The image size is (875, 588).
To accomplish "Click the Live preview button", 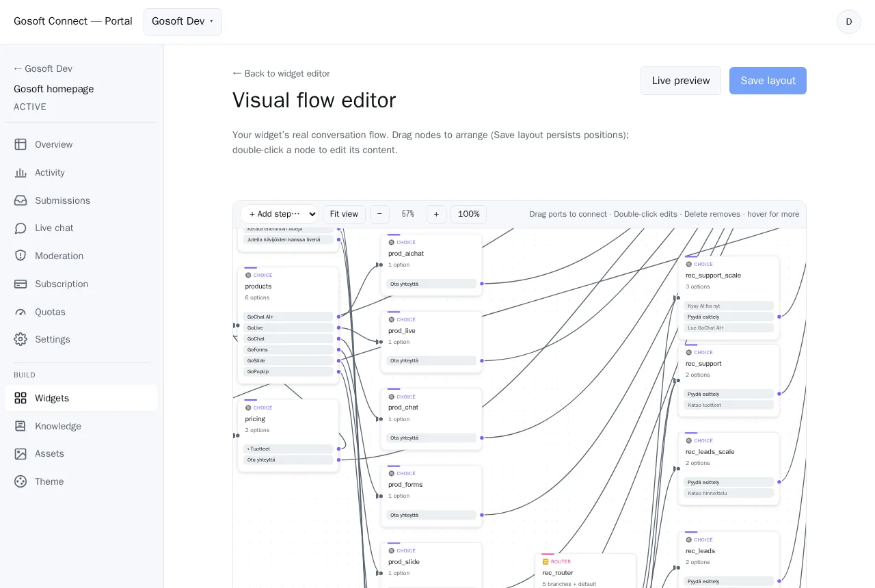I will (x=680, y=81).
